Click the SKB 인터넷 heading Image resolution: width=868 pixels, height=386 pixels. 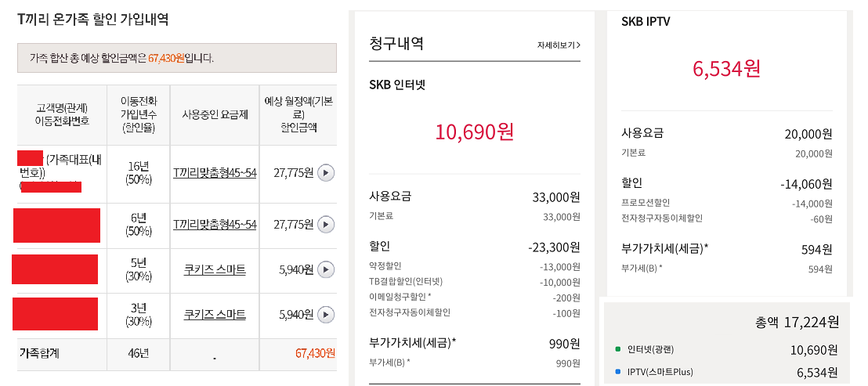tap(397, 85)
